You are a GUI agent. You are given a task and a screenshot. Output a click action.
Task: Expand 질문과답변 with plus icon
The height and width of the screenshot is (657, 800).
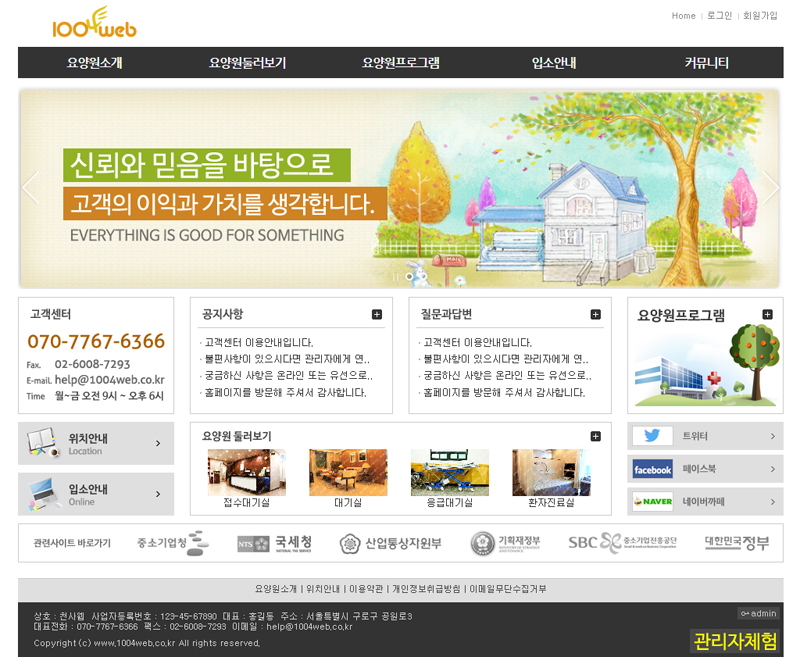[596, 314]
